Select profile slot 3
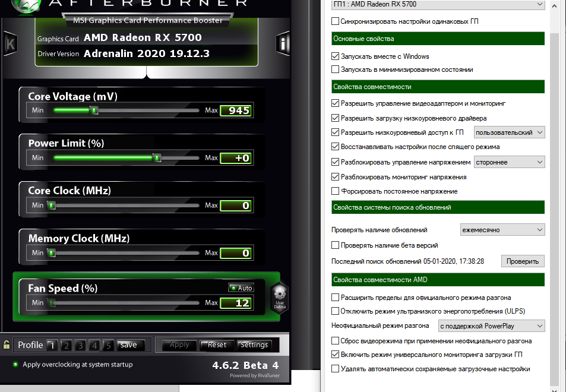This screenshot has width=566, height=392. coord(81,346)
